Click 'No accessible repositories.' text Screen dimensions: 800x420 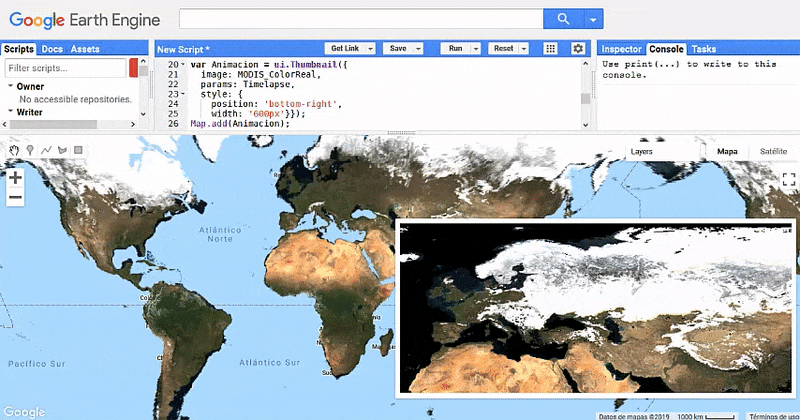76,99
